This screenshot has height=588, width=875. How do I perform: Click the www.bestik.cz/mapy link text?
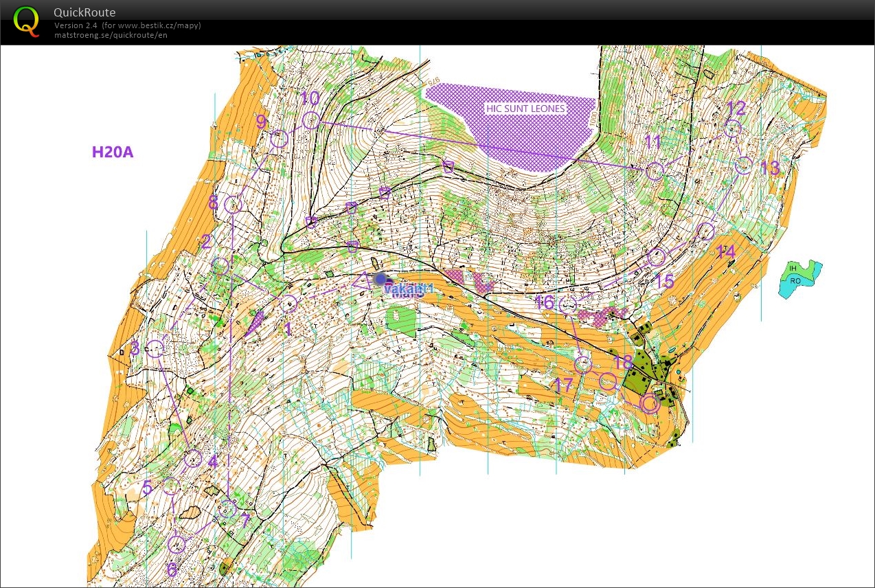click(155, 25)
